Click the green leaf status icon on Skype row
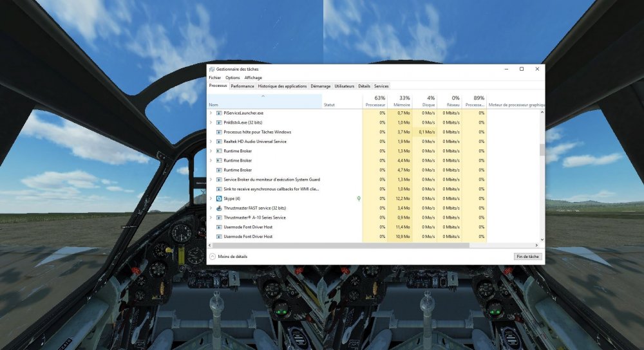The width and height of the screenshot is (644, 350). pyautogui.click(x=359, y=199)
